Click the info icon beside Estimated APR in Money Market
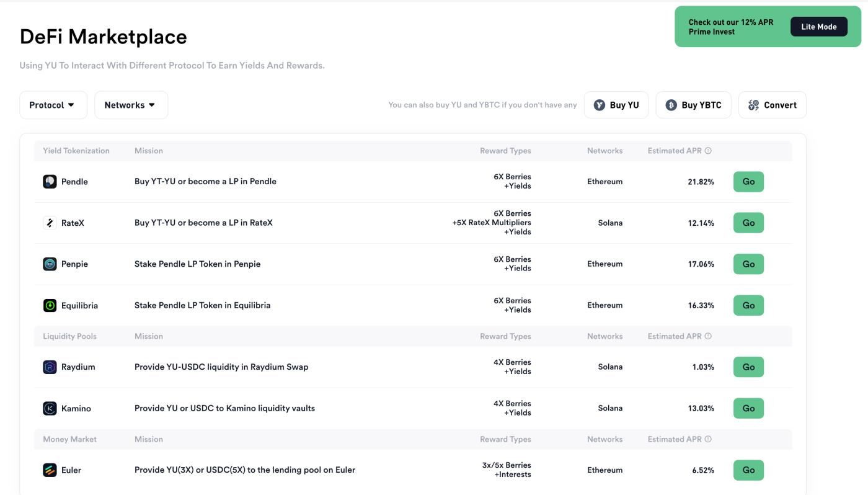Image resolution: width=868 pixels, height=495 pixels. click(x=708, y=439)
